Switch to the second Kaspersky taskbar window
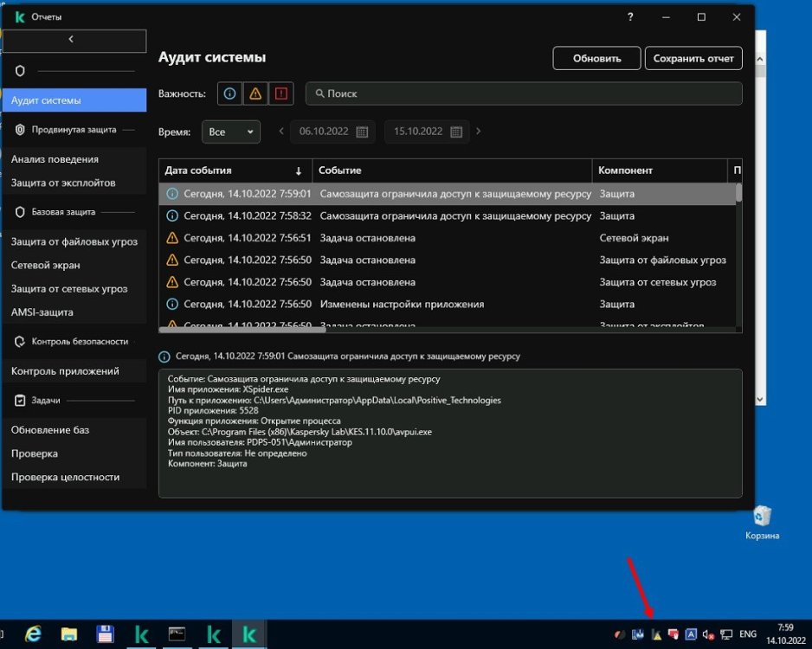The width and height of the screenshot is (812, 649). point(213,634)
